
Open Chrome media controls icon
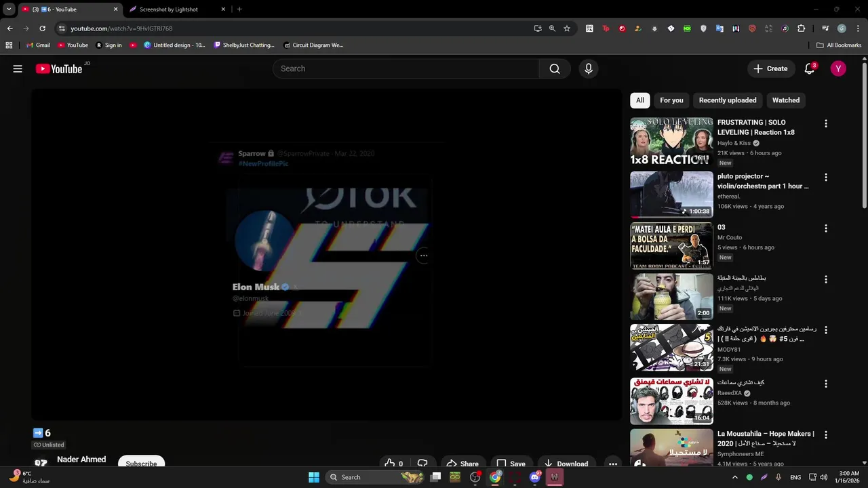pyautogui.click(x=825, y=28)
